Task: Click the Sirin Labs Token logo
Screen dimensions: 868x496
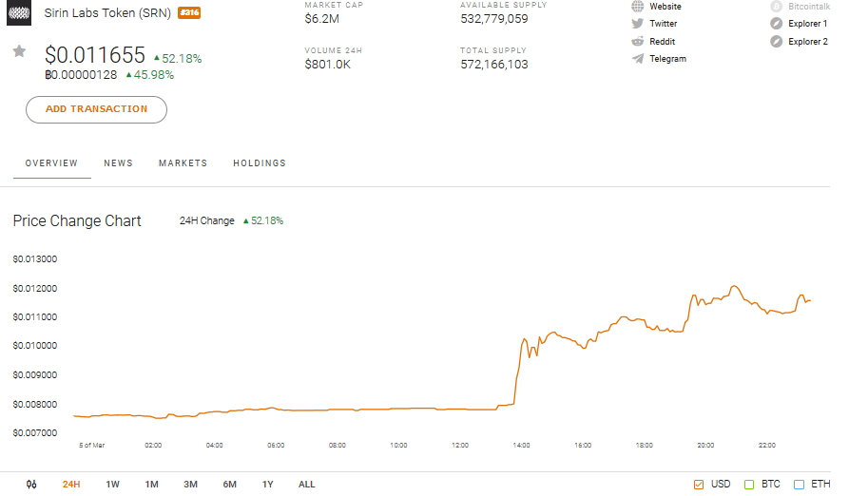Action: (x=19, y=13)
